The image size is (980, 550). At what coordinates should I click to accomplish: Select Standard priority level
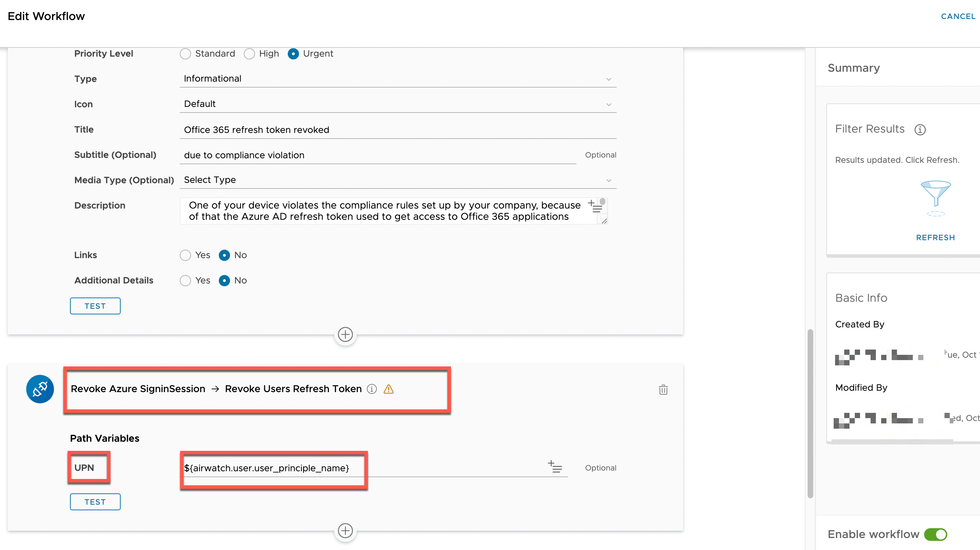pos(185,54)
